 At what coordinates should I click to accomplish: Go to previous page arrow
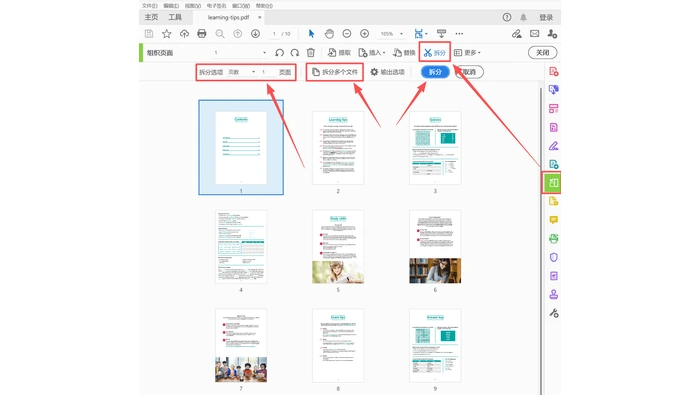pos(238,33)
